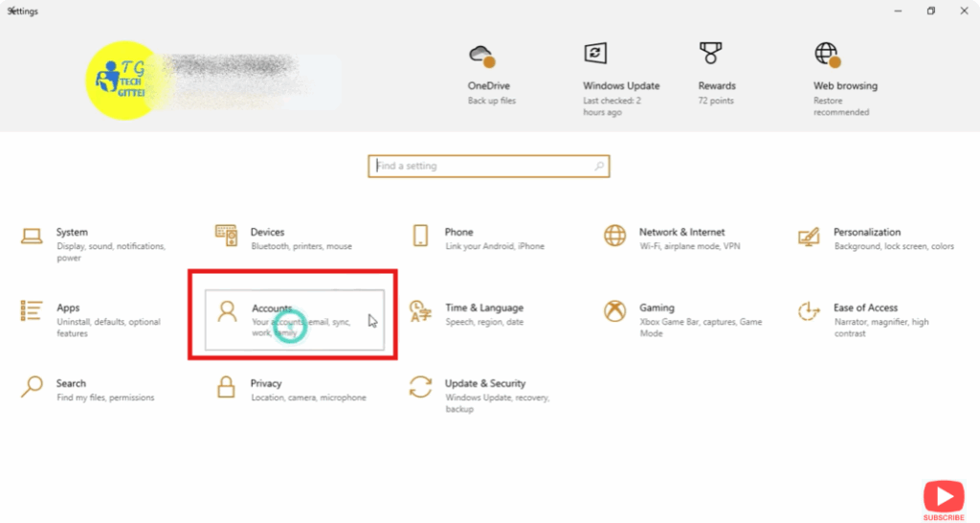Select the Phone category label
The height and width of the screenshot is (523, 980).
[458, 232]
